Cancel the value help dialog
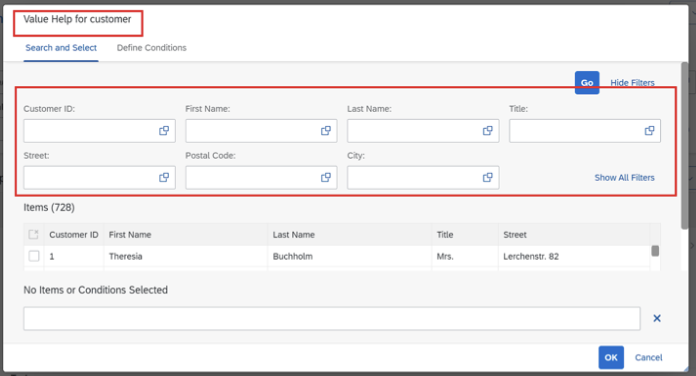Image resolution: width=696 pixels, height=376 pixels. pos(648,357)
